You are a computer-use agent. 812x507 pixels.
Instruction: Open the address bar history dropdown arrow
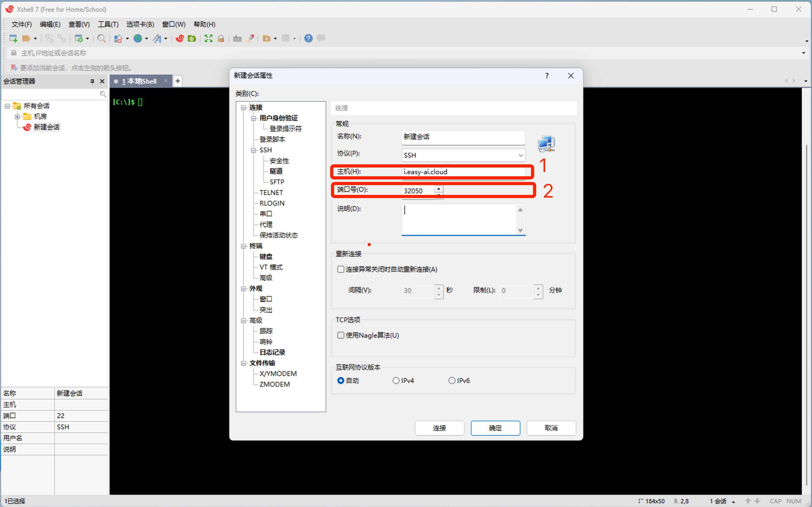(x=803, y=53)
